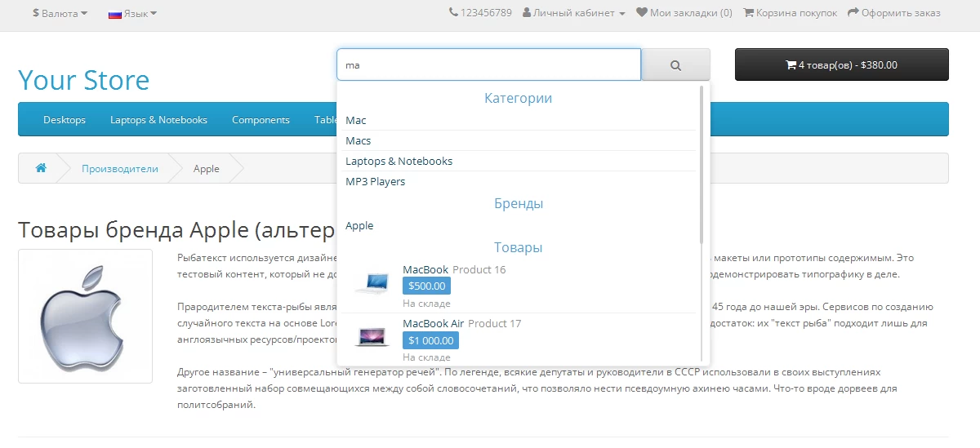Click the Apple breadcrumb item
Screen dimensions: 980x448
(207, 169)
